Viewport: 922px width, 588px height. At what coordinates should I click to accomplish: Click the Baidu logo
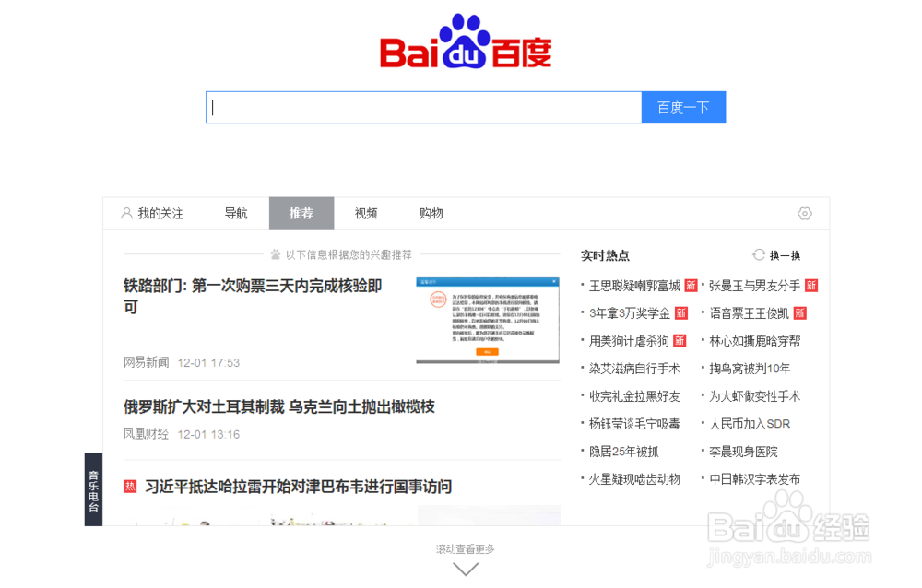tap(466, 41)
